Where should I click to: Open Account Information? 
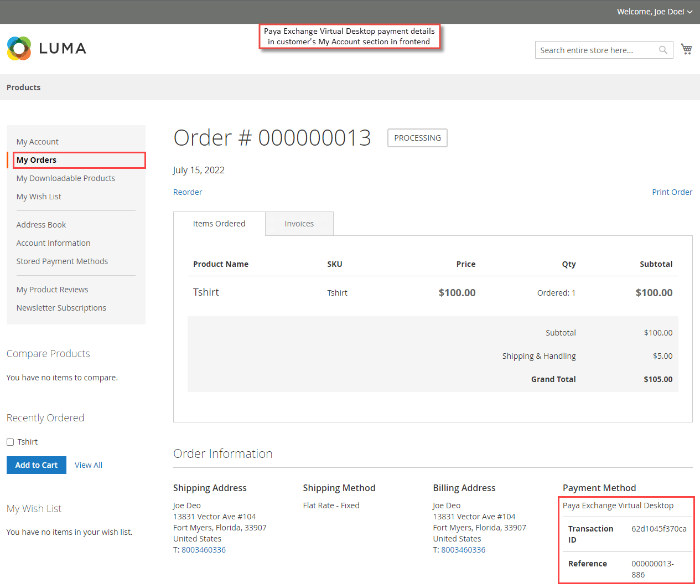53,243
